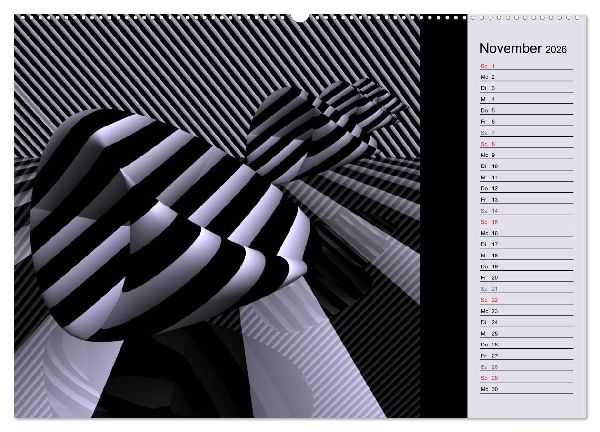Image resolution: width=600 pixels, height=432 pixels.
Task: Select the "Fr 27" calendar row
Action: [x=527, y=355]
